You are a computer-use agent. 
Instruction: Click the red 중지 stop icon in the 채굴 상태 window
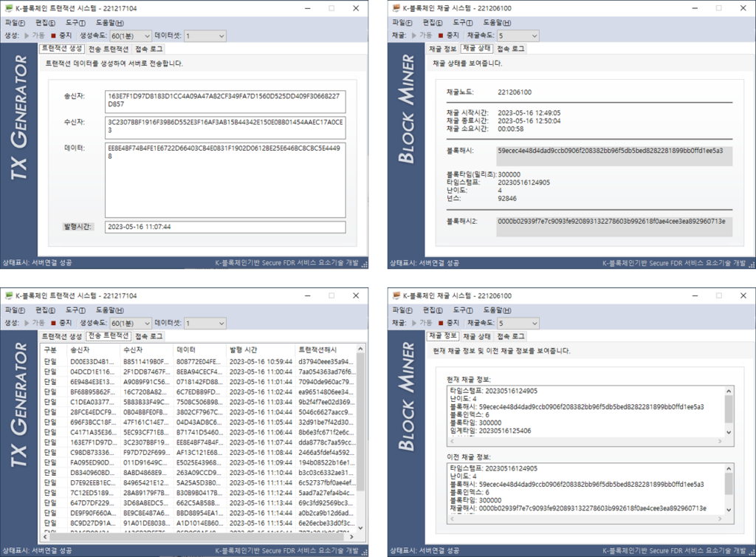(440, 35)
